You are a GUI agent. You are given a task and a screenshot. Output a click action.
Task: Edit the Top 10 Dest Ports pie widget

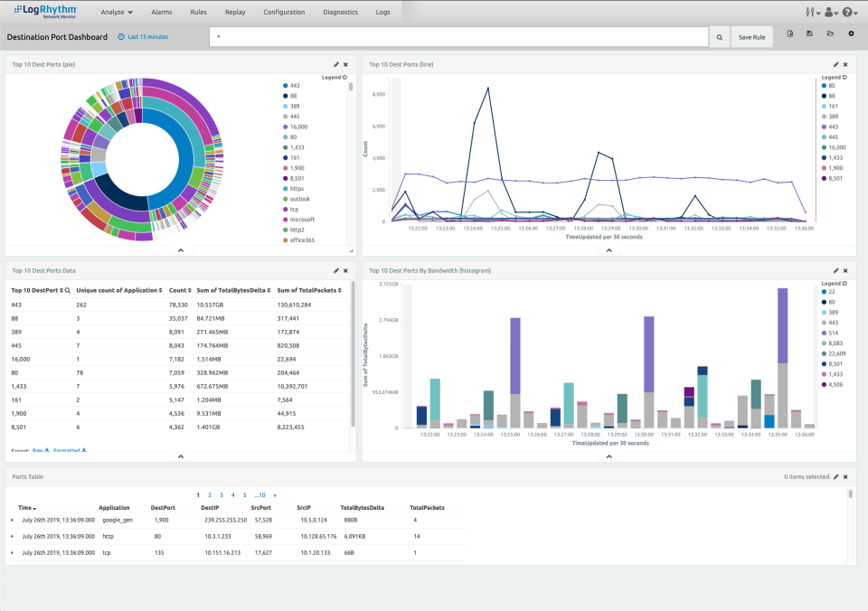tap(336, 64)
